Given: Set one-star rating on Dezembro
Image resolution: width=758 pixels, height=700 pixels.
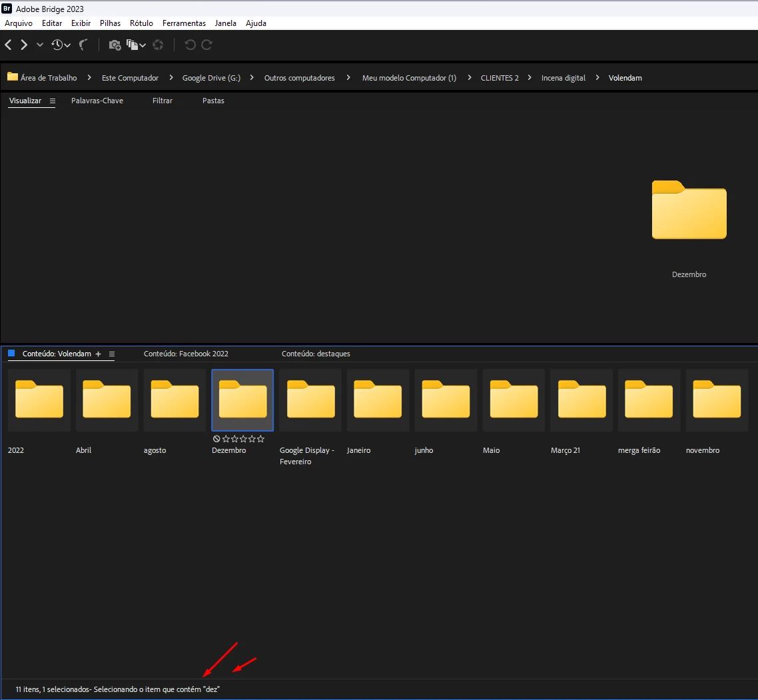Looking at the screenshot, I should 226,439.
